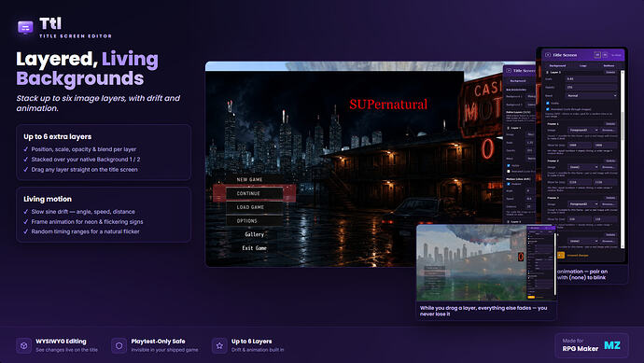Select LOAD GAME on the title screen
Viewport: 644px width, 363px height.
[254, 207]
